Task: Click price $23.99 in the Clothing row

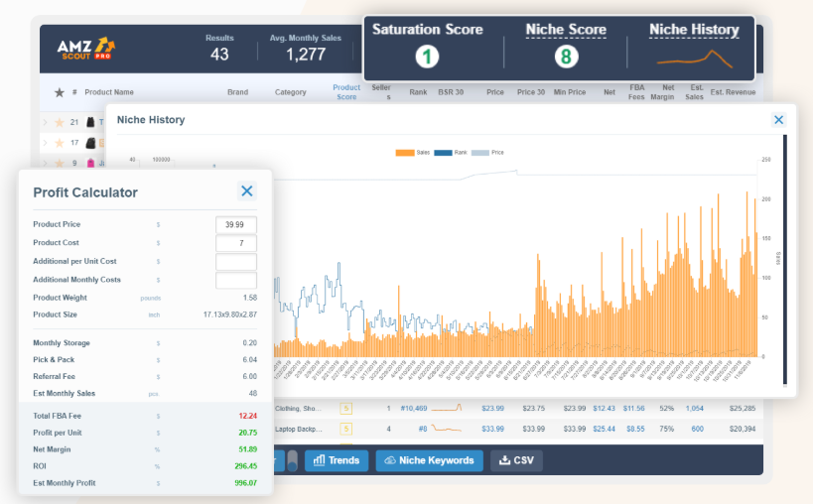Action: click(492, 409)
